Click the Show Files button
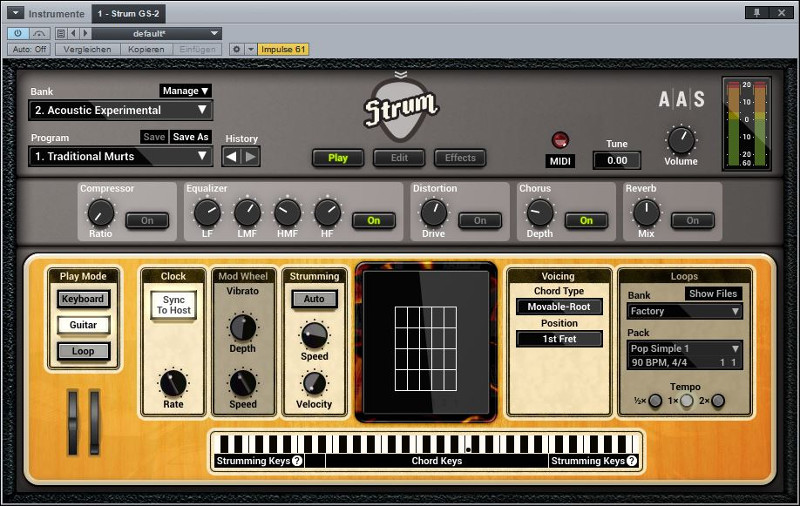The image size is (800, 506). (713, 293)
